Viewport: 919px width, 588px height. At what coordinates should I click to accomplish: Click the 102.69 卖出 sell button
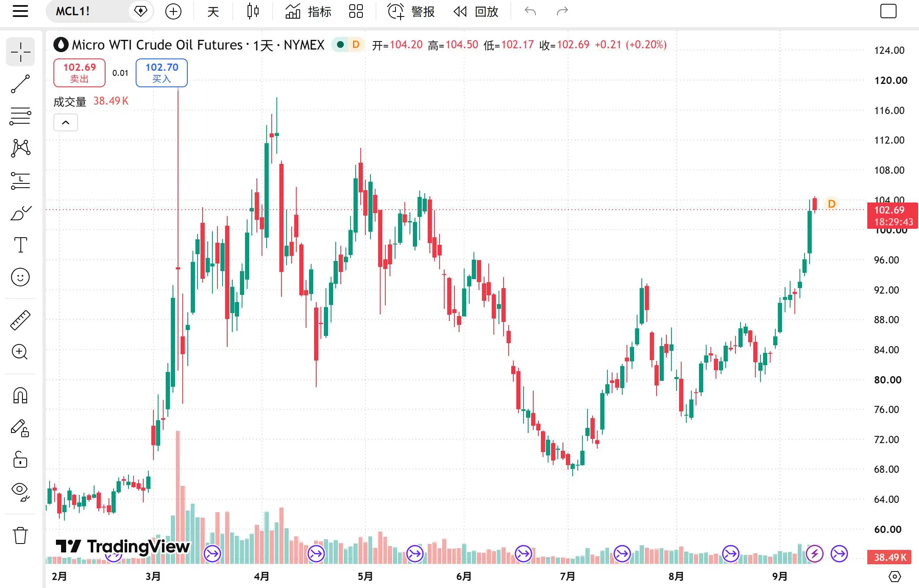pos(79,73)
